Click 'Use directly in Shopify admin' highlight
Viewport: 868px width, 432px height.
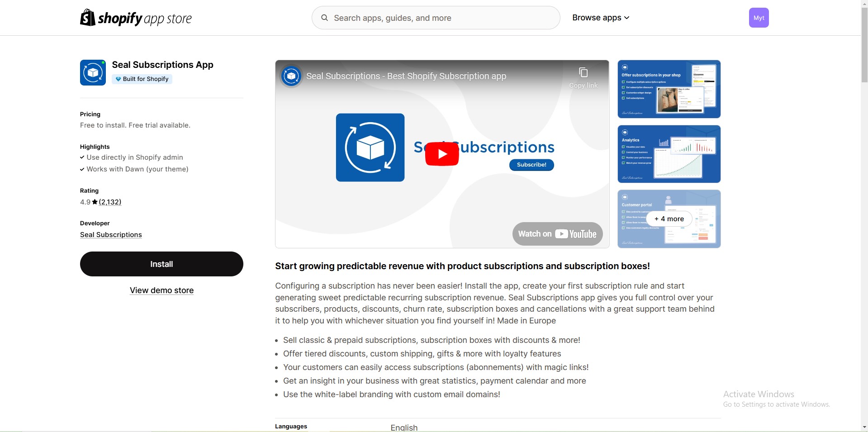[135, 157]
